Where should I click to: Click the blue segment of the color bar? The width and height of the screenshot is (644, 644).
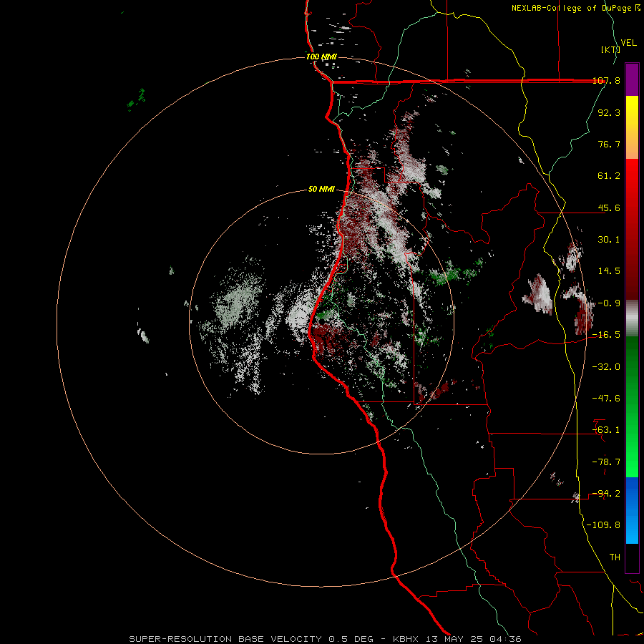tap(632, 510)
